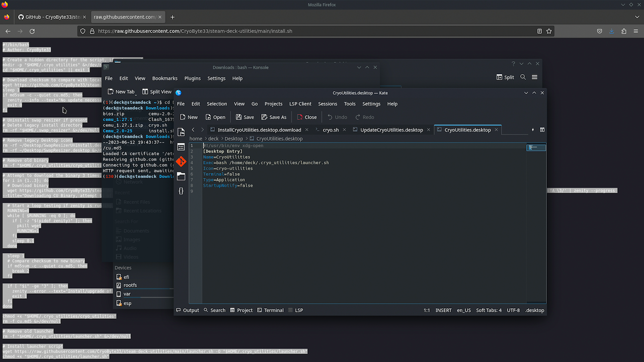Image resolution: width=644 pixels, height=362 pixels.
Task: Bookmark this page with the star icon
Action: [x=549, y=31]
